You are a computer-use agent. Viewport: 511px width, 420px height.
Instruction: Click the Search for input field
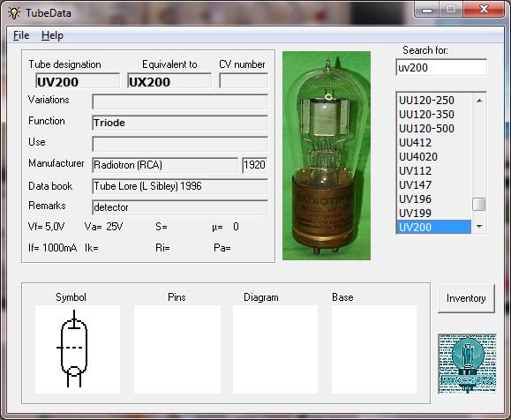(441, 67)
